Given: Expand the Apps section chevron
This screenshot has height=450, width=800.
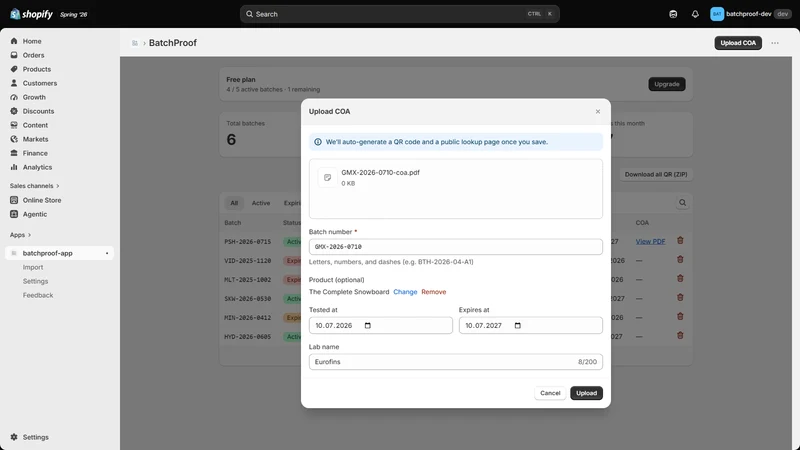Looking at the screenshot, I should click(29, 235).
